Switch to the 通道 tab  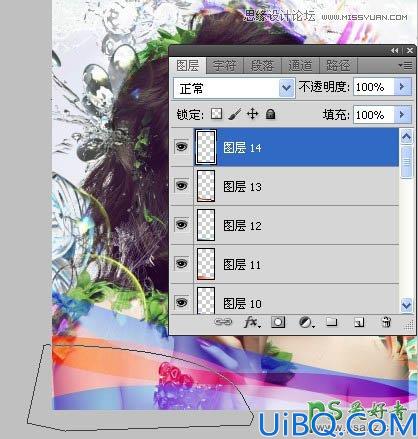click(x=300, y=66)
